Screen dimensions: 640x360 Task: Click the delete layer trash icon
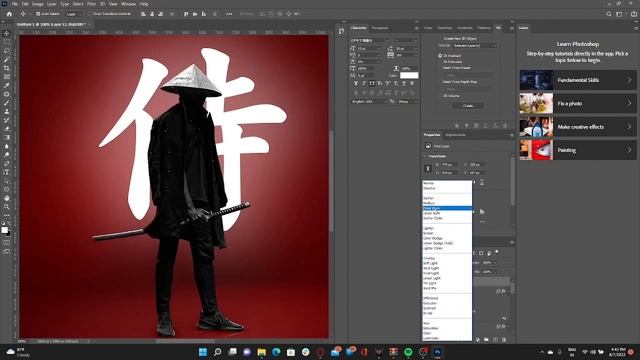tap(504, 340)
